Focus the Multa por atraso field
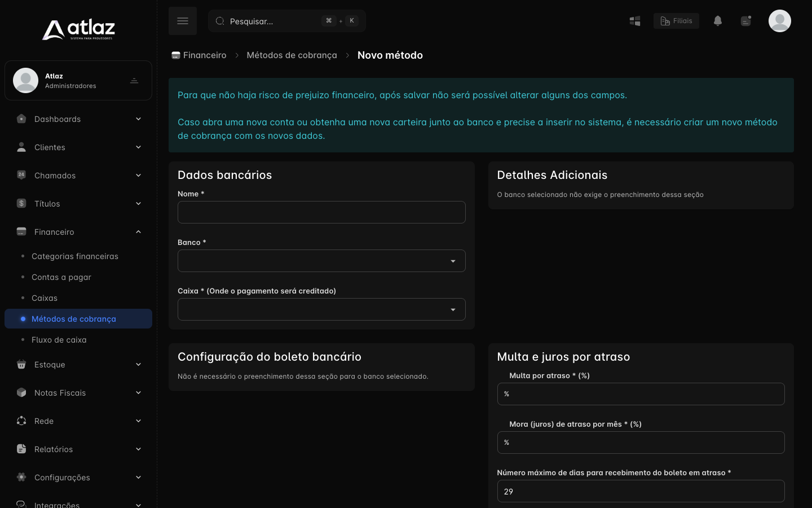Viewport: 812px width, 508px height. (x=641, y=394)
